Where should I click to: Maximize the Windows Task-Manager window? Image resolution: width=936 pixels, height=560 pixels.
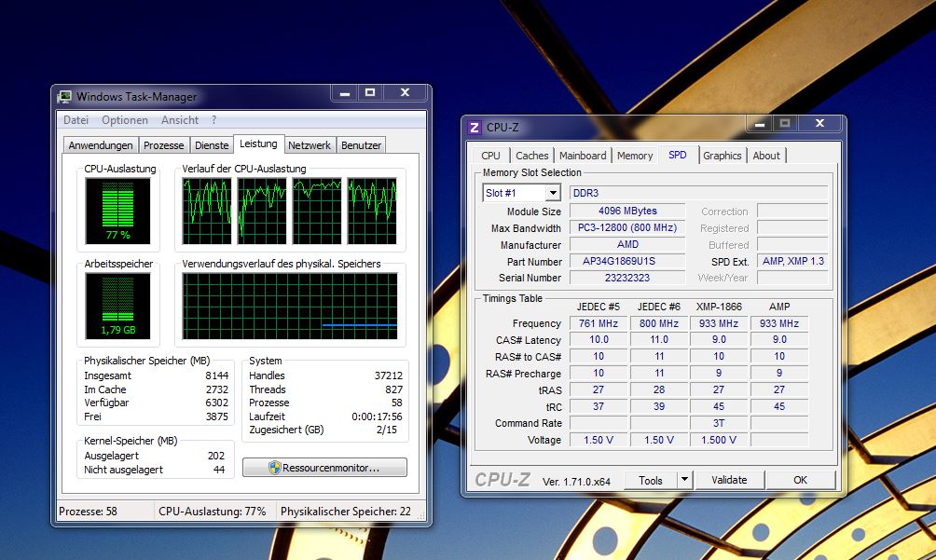[x=370, y=92]
